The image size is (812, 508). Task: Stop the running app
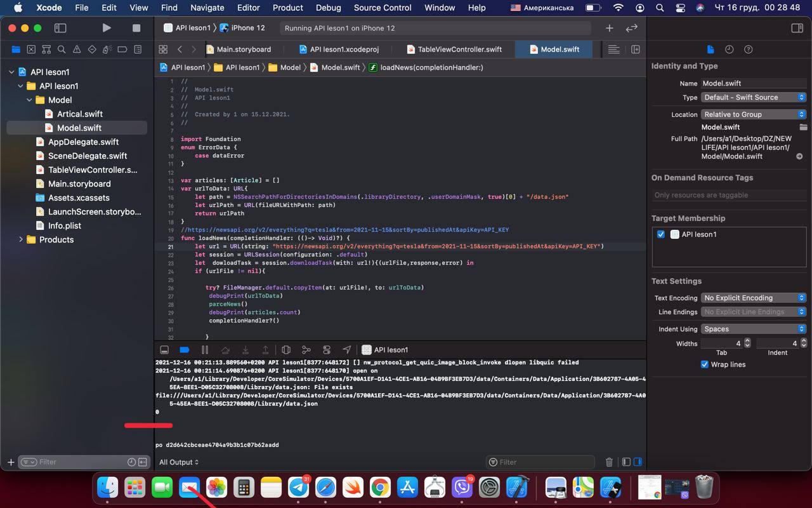[136, 28]
